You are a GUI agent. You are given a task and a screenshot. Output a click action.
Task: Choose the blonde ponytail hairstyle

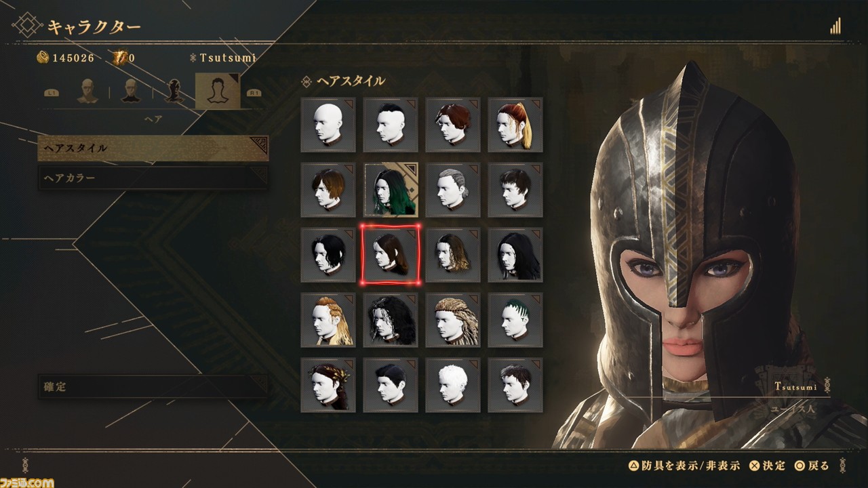[515, 124]
